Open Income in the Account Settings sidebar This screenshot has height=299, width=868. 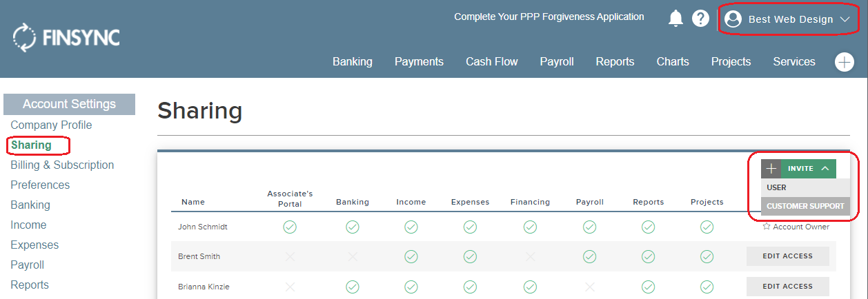tap(28, 225)
